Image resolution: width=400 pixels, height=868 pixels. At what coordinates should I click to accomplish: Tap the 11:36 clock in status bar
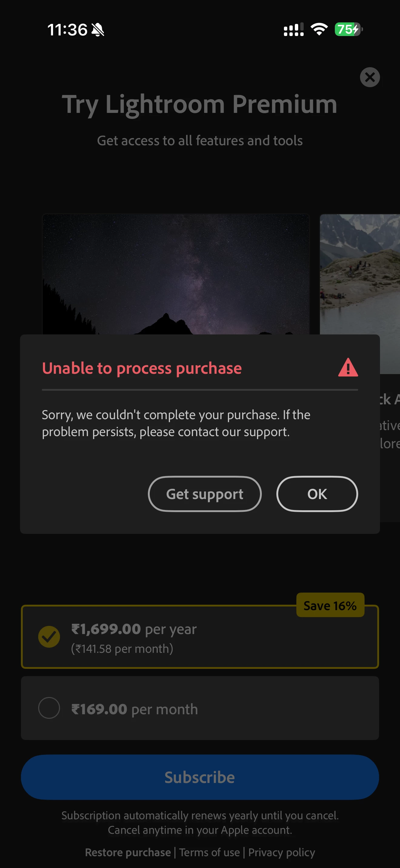click(x=67, y=30)
